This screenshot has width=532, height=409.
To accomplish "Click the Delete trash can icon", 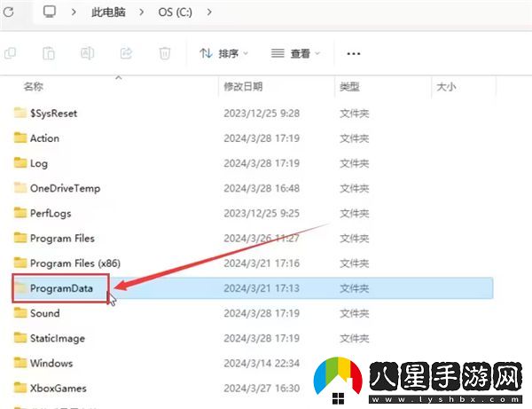I will point(164,53).
